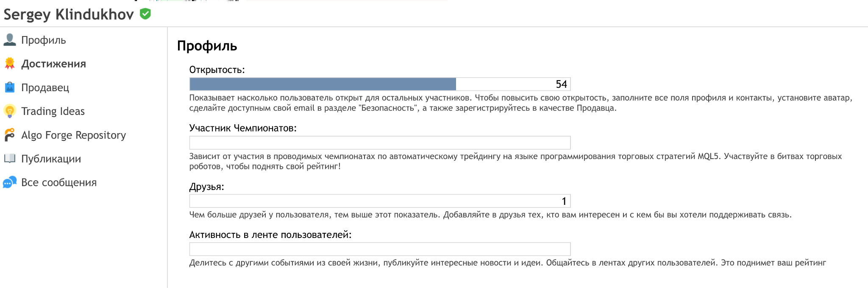Click the All messages chat bubbles icon
The image size is (868, 288).
[x=10, y=182]
